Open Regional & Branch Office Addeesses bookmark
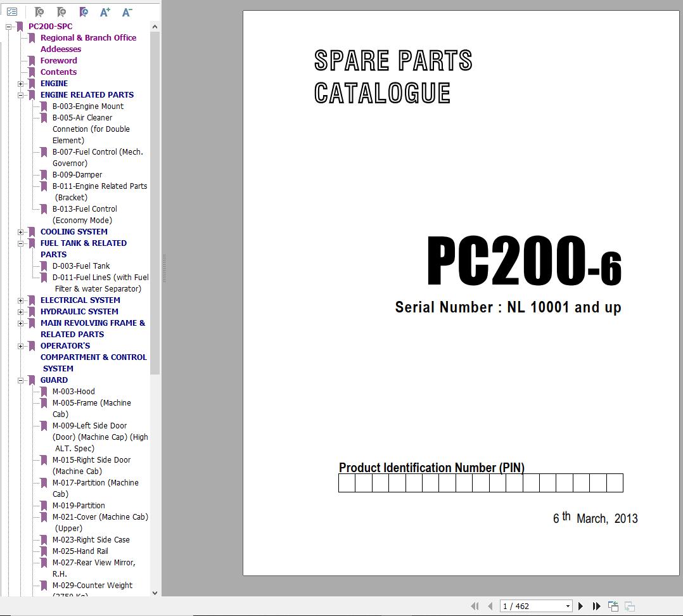Screen dimensions: 683x616 (x=88, y=43)
